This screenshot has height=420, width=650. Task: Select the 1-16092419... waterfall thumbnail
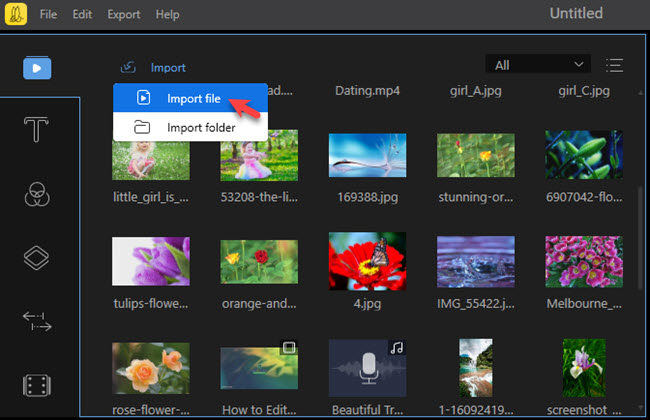pyautogui.click(x=475, y=368)
